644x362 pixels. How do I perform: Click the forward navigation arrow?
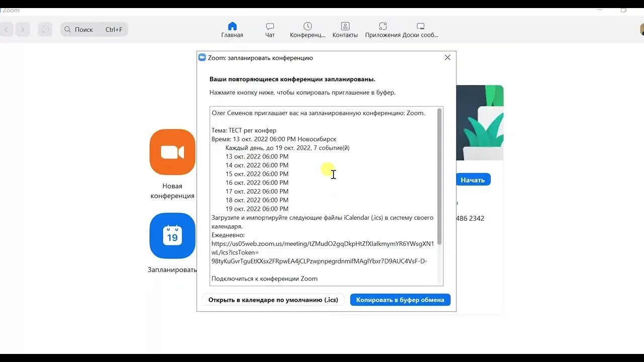pos(23,30)
